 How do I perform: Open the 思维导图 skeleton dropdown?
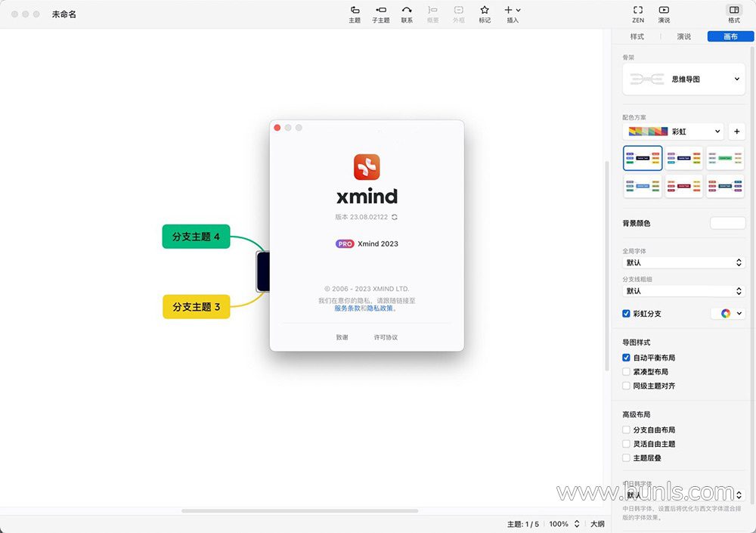click(683, 79)
